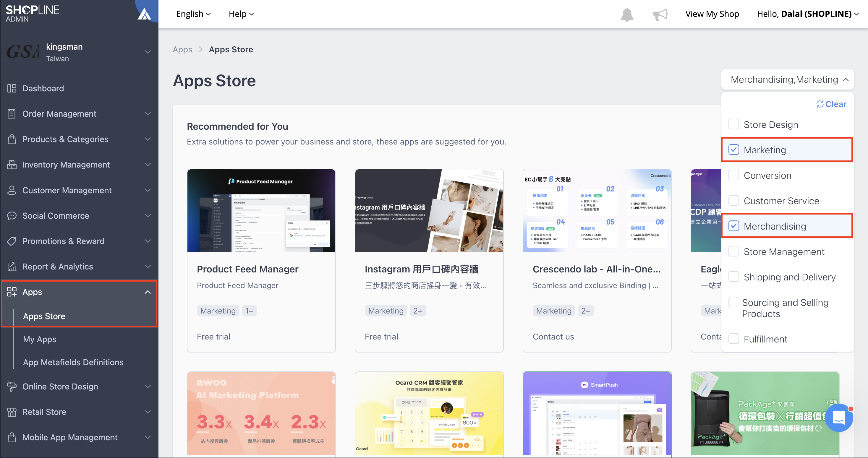Click the Apps breadcrumb link
The width and height of the screenshot is (868, 458).
(x=182, y=49)
